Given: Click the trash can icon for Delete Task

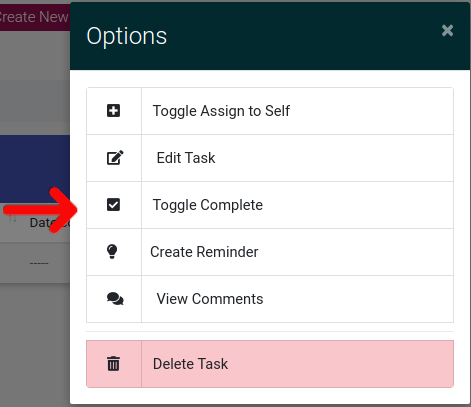Looking at the screenshot, I should (113, 363).
